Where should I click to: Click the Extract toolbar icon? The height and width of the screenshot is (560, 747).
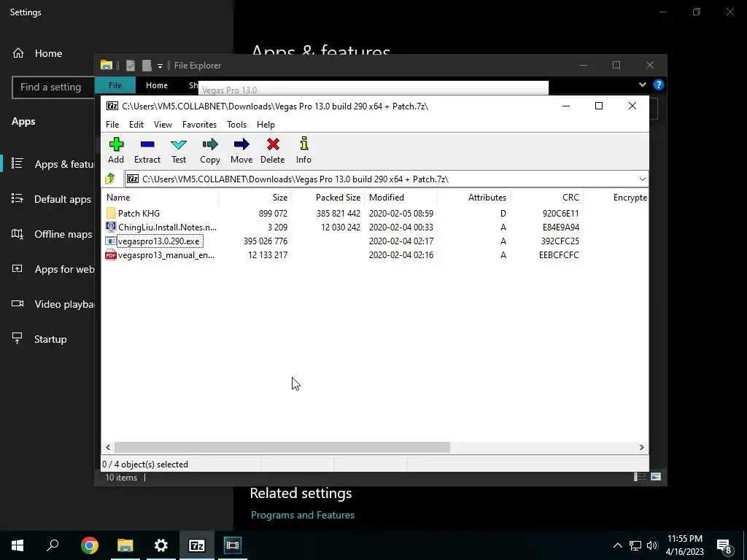coord(147,144)
